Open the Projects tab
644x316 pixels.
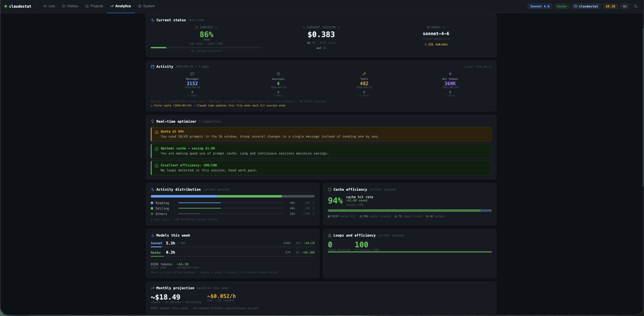(x=94, y=6)
